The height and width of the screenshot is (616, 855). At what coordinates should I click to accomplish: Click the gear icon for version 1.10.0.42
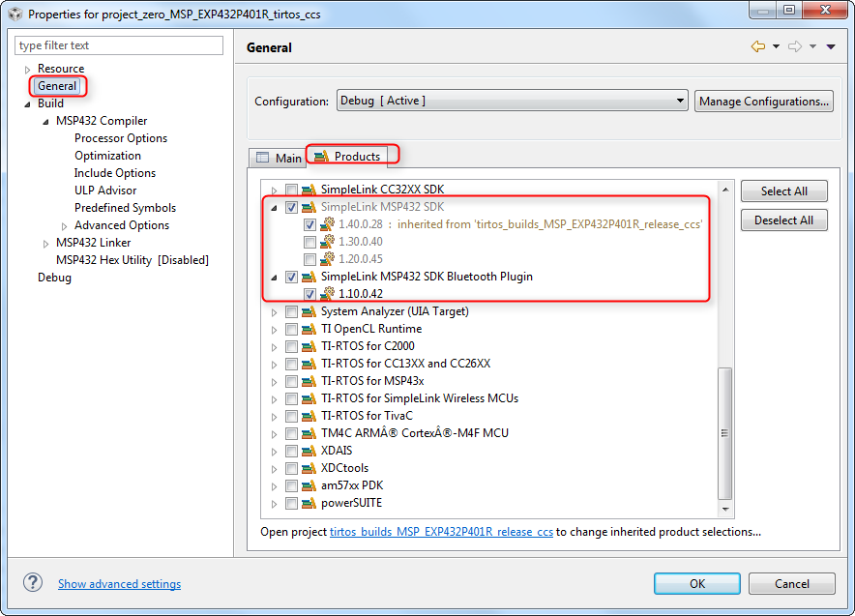pos(327,294)
